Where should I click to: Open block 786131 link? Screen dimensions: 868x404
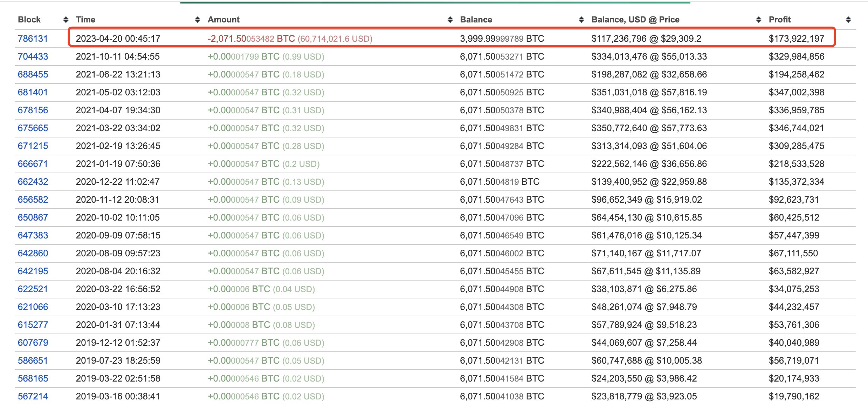coord(33,39)
